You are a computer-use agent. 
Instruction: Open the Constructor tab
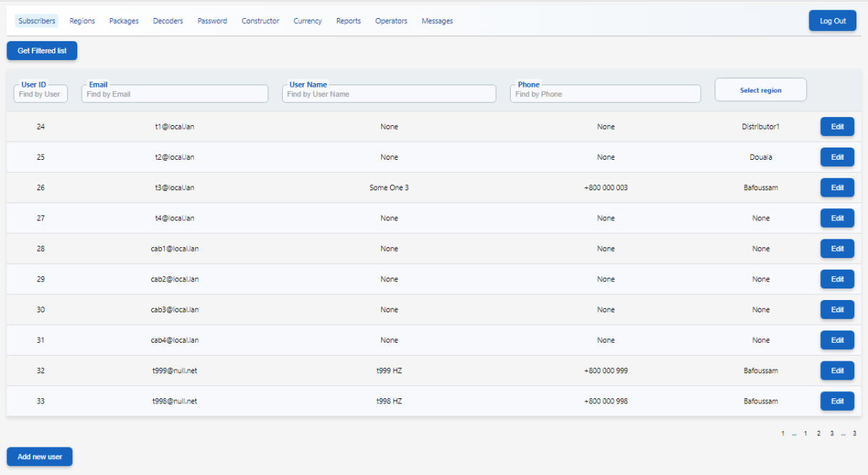260,21
